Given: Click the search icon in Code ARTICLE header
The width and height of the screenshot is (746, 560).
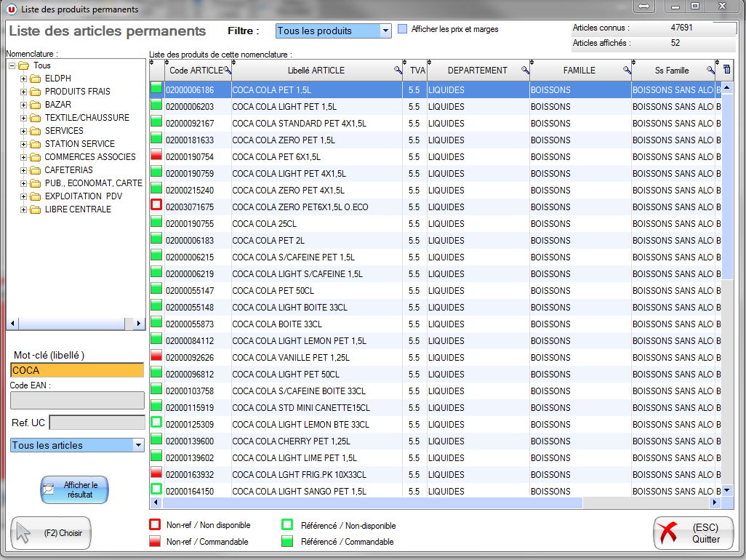Looking at the screenshot, I should pyautogui.click(x=227, y=71).
